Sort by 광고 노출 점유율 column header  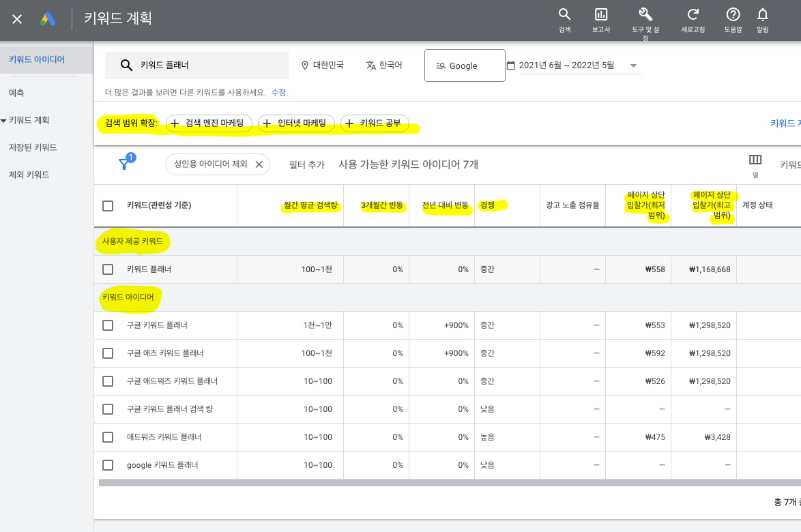(572, 205)
